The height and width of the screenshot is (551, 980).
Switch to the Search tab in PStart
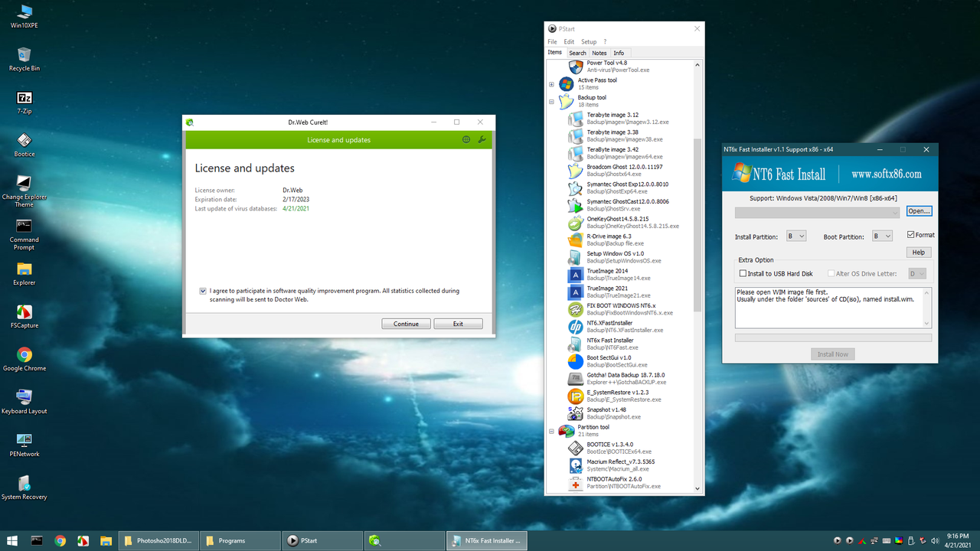click(577, 53)
